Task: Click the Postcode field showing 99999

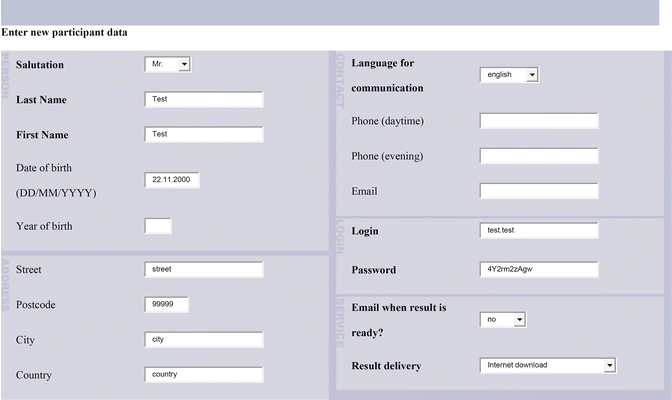Action: pos(166,304)
